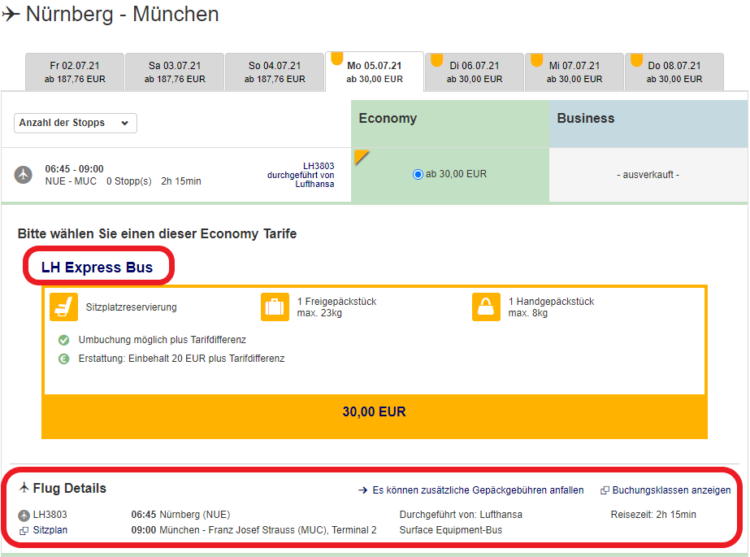
Task: Click the suitcase Freigepäckstück icon
Action: pos(275,307)
